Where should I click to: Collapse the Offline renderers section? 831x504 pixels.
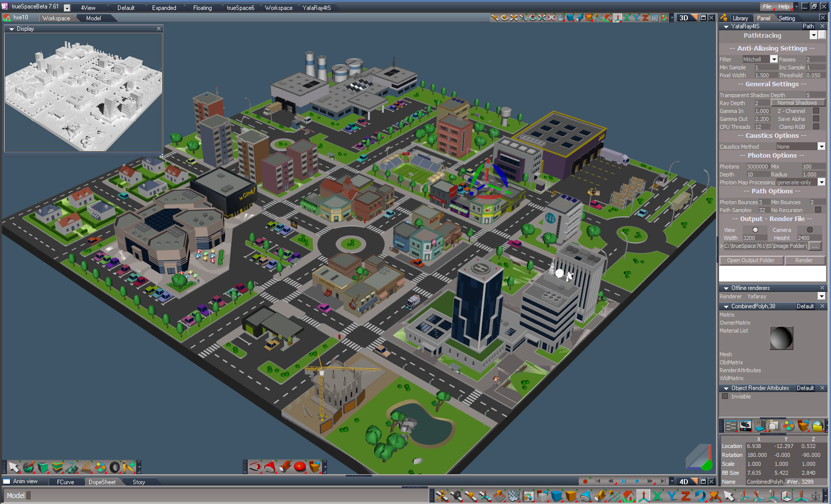pos(726,288)
